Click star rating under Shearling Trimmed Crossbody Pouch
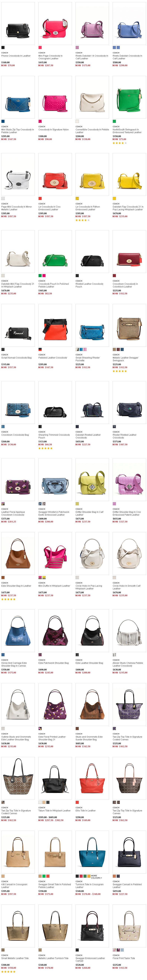 pos(45,448)
